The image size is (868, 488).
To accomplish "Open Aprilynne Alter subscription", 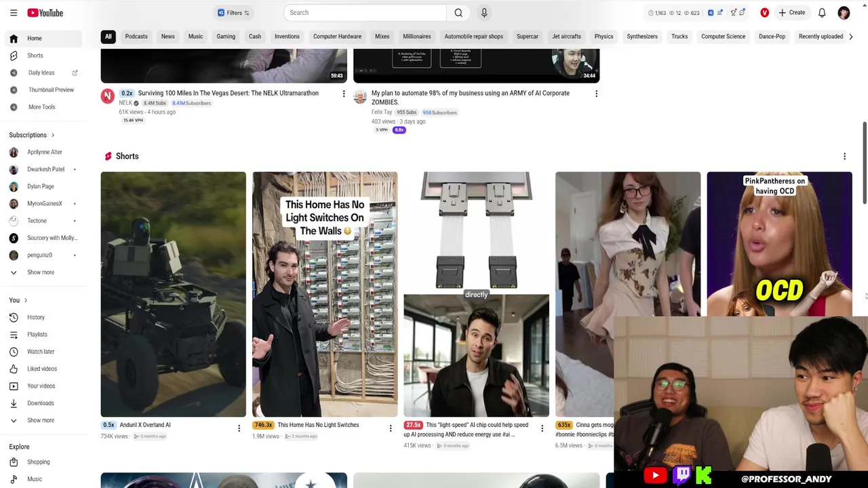I will (43, 152).
